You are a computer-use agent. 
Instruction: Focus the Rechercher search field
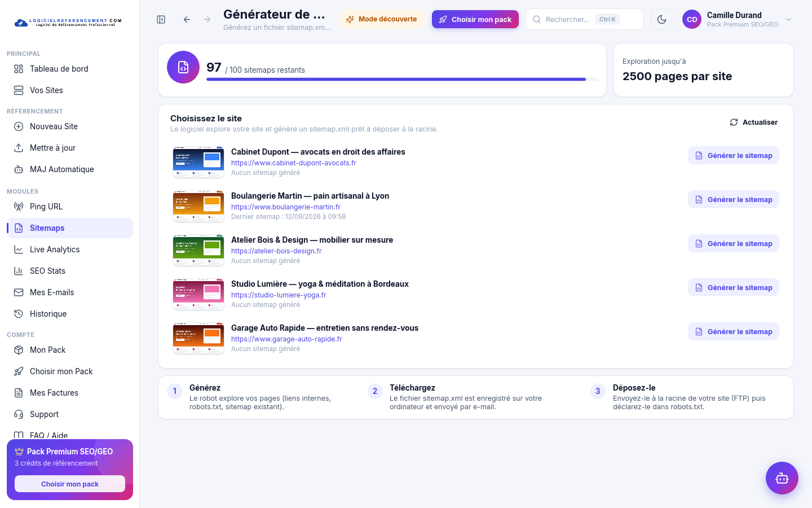pos(585,19)
